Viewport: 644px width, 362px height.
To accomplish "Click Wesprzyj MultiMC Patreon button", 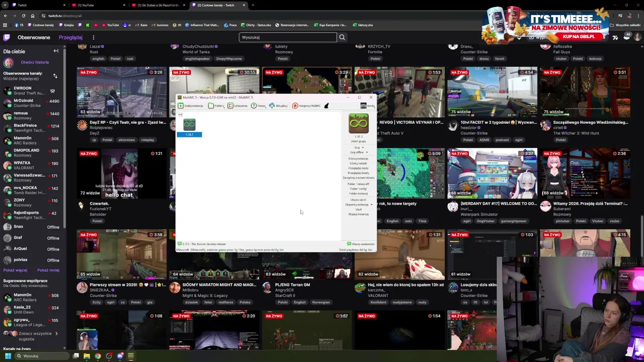I will pos(306,106).
